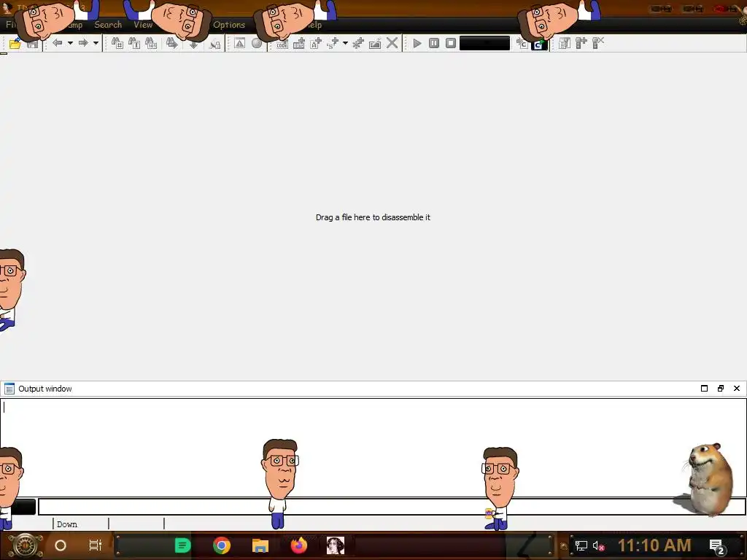Float the Output window panel
Screen dimensions: 747x560
tap(720, 389)
